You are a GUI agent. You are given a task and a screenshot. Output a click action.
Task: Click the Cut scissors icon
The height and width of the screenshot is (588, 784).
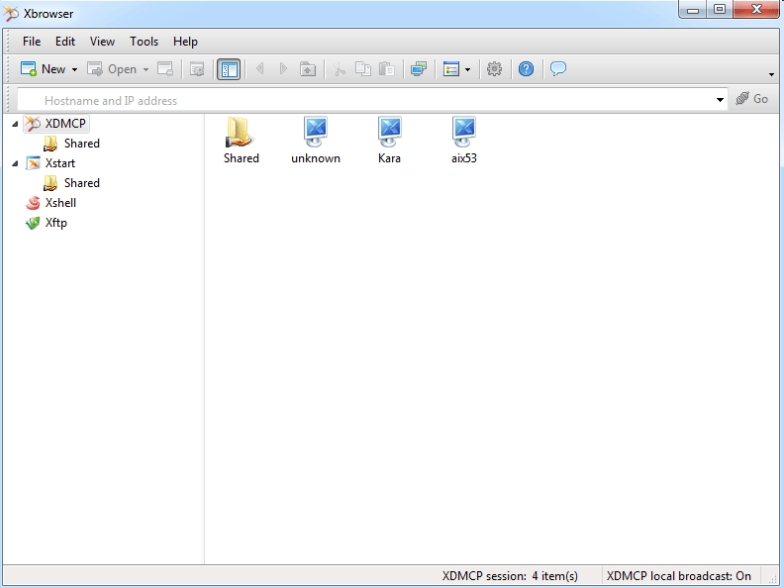click(340, 69)
